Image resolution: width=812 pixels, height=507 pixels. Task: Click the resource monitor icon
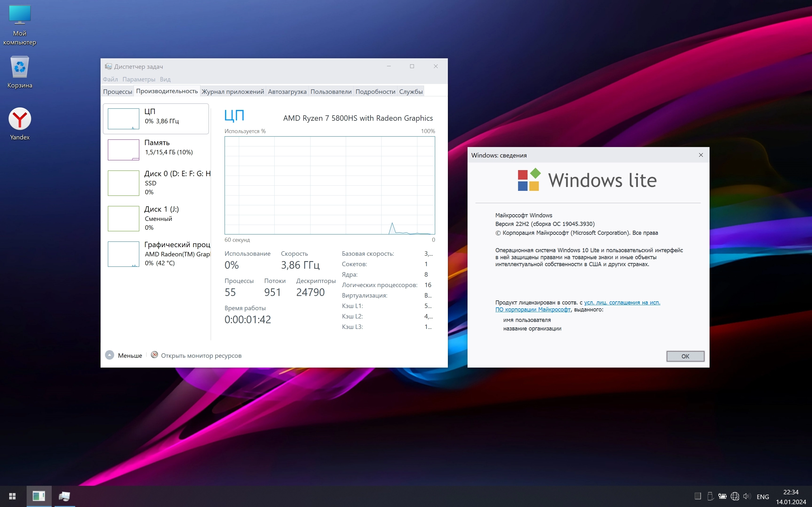(x=154, y=355)
